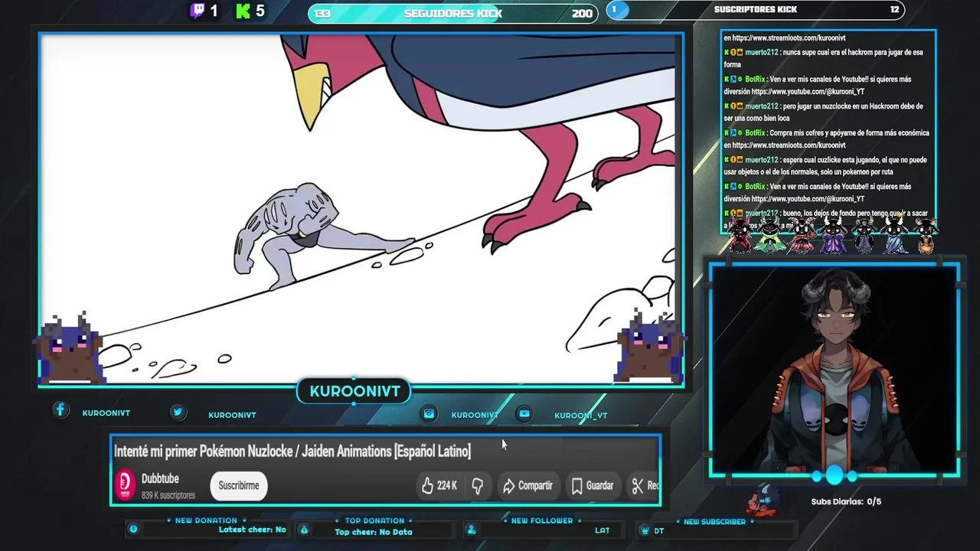Click the Kick viewer count '5'
980x551 pixels.
coord(260,11)
